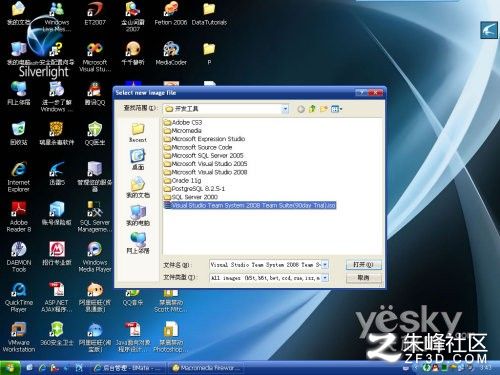The width and height of the screenshot is (500, 375).
Task: Click the file name input field
Action: coord(266,265)
